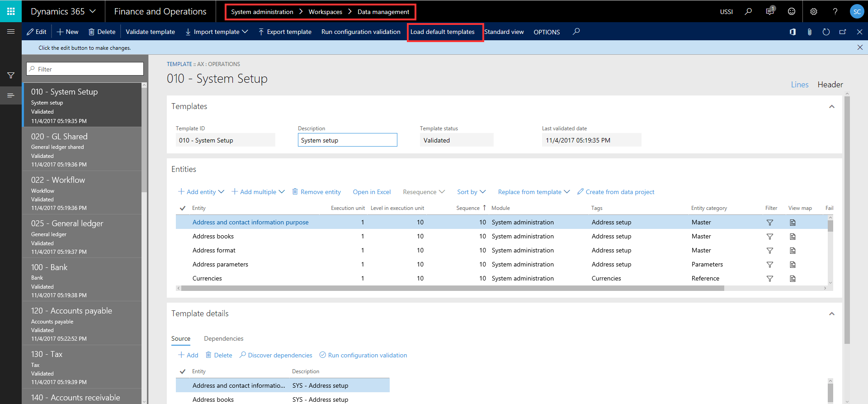
Task: Click the SC user avatar
Action: [x=857, y=11]
